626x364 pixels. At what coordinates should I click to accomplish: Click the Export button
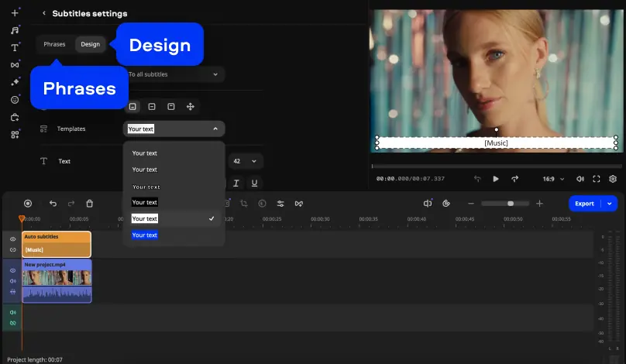(x=585, y=204)
